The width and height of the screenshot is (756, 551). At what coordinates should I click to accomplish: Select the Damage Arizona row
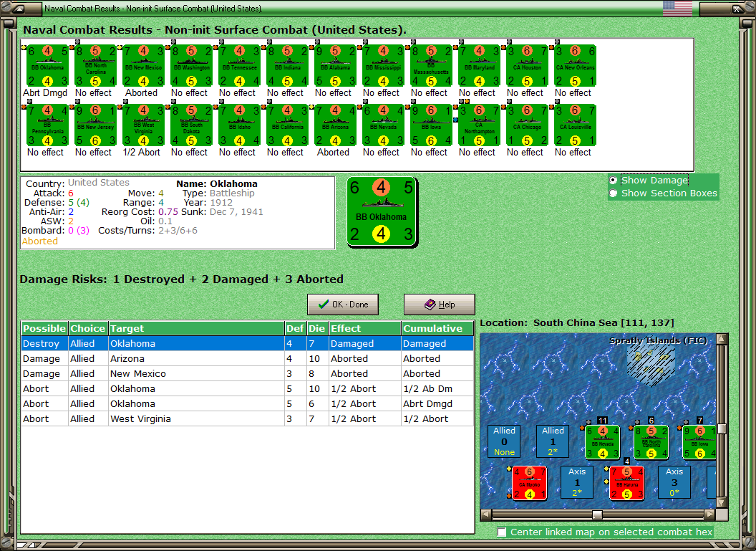pyautogui.click(x=247, y=358)
